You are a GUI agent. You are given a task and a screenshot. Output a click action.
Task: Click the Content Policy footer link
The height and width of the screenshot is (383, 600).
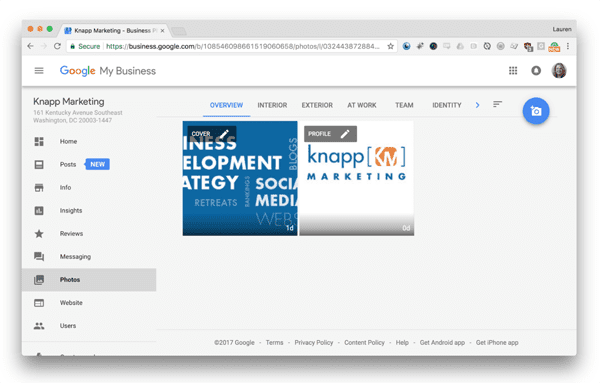pyautogui.click(x=364, y=342)
